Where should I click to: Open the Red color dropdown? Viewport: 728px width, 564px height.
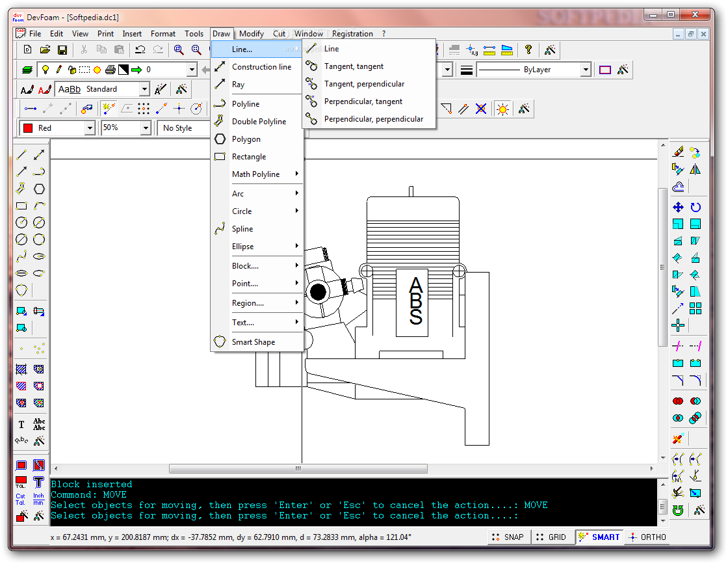tap(90, 128)
